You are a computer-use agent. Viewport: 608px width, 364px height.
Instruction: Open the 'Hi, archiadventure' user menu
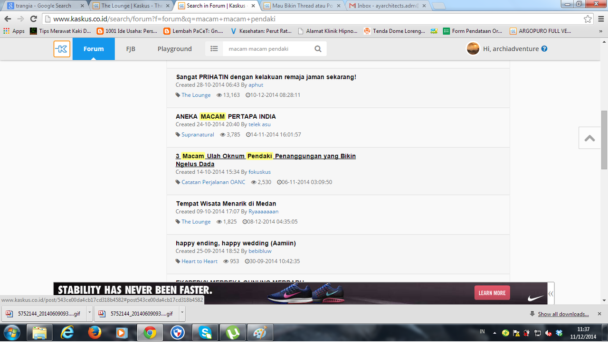(x=511, y=49)
